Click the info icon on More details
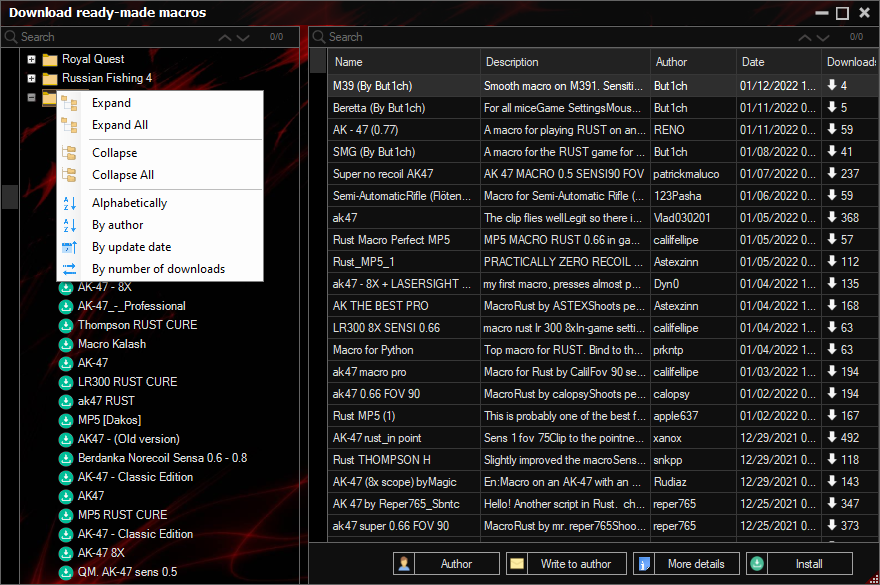Viewport: 880px width, 585px height. click(x=644, y=564)
